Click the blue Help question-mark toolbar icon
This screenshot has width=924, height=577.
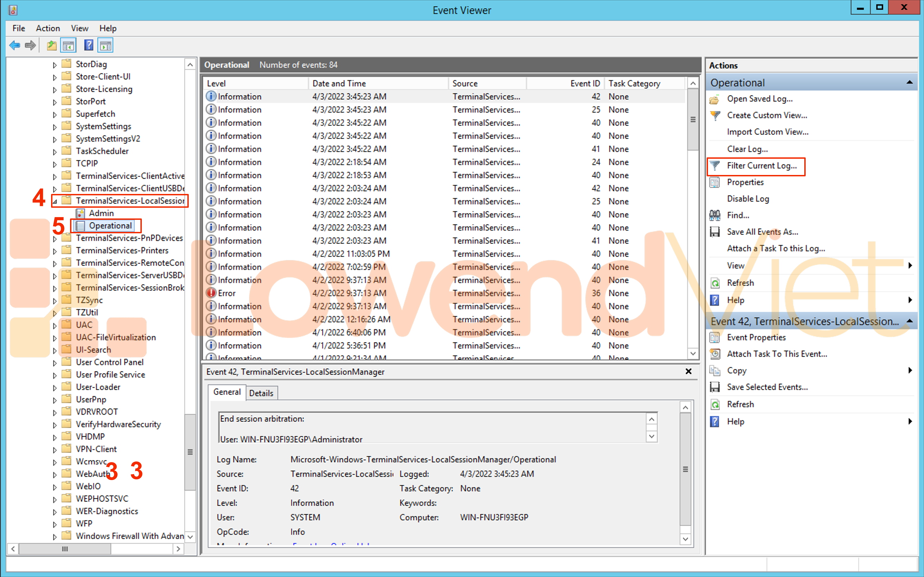coord(89,46)
